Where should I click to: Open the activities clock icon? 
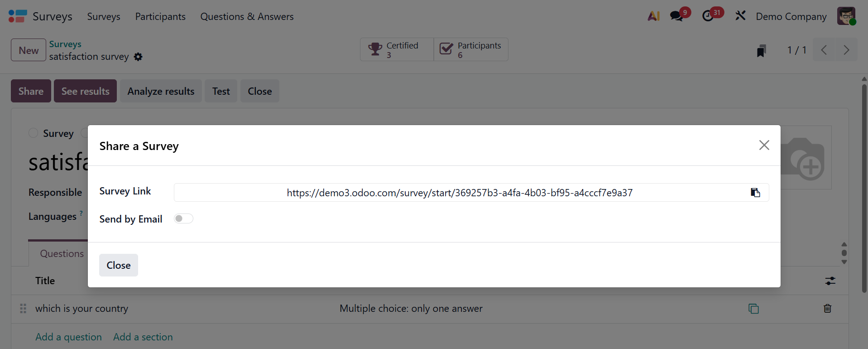click(708, 16)
